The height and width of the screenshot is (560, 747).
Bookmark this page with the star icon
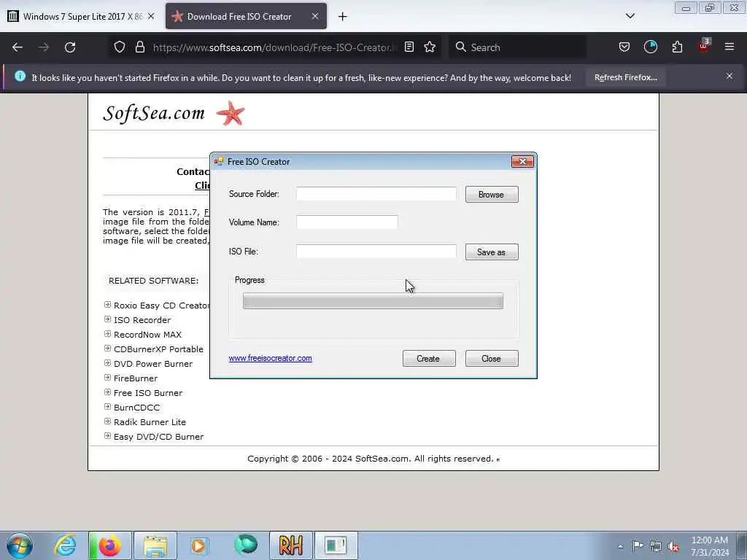point(430,47)
